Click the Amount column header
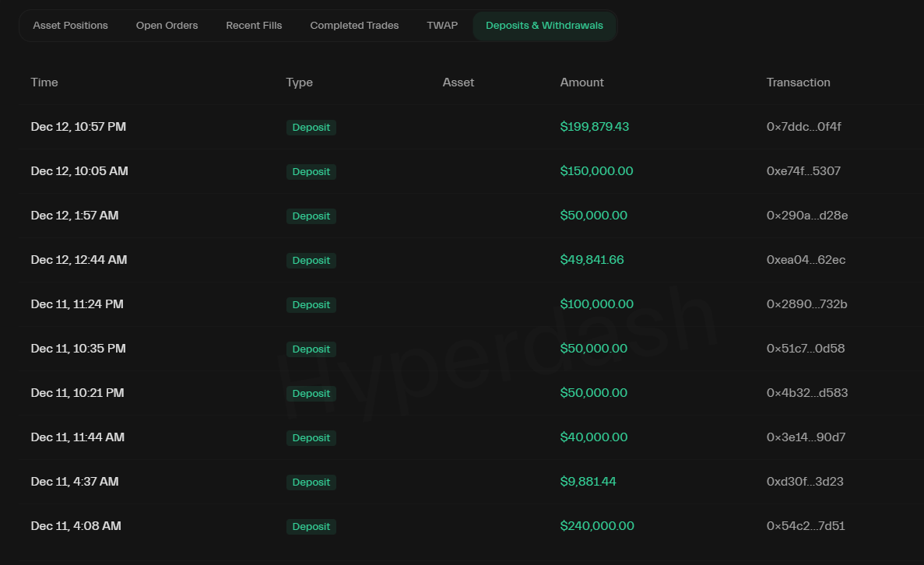This screenshot has height=565, width=924. 581,82
